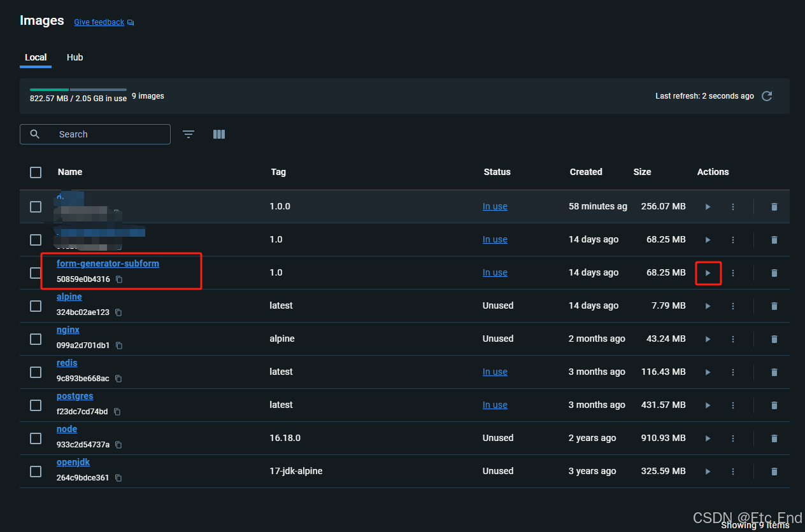This screenshot has height=532, width=805.
Task: Run the postgres image
Action: pos(708,405)
